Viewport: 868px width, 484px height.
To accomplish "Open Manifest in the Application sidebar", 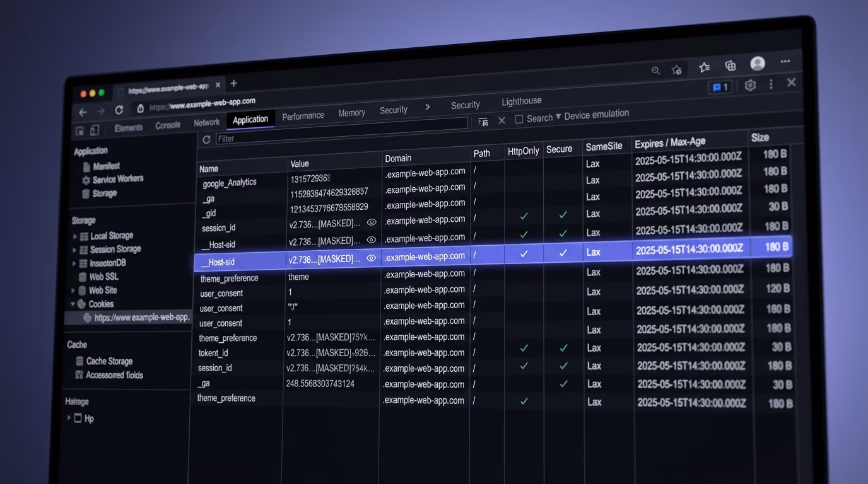I will pyautogui.click(x=106, y=166).
